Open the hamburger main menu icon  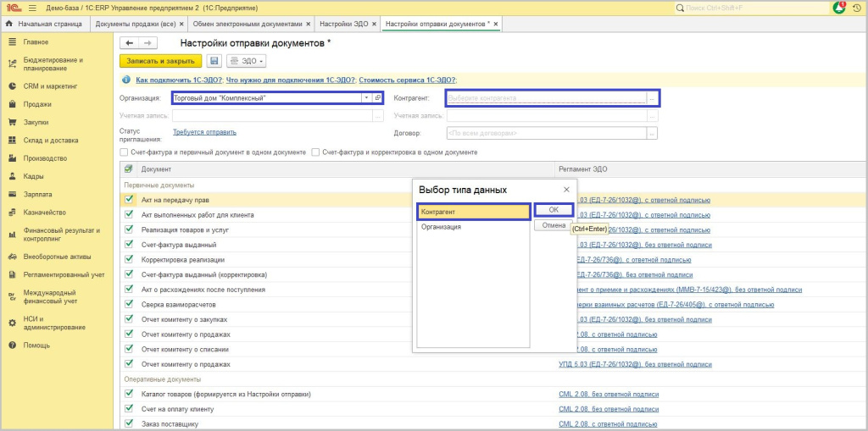[x=33, y=8]
